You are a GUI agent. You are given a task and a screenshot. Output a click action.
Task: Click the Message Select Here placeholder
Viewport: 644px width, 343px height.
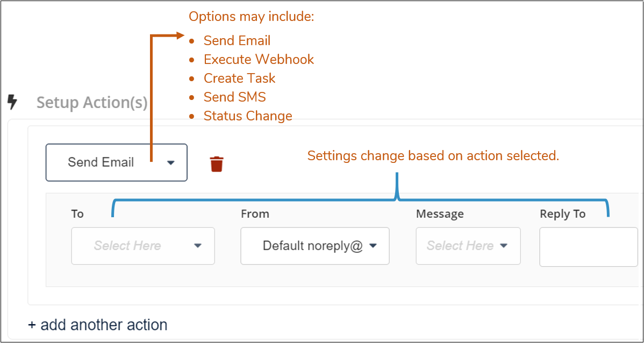click(x=460, y=246)
